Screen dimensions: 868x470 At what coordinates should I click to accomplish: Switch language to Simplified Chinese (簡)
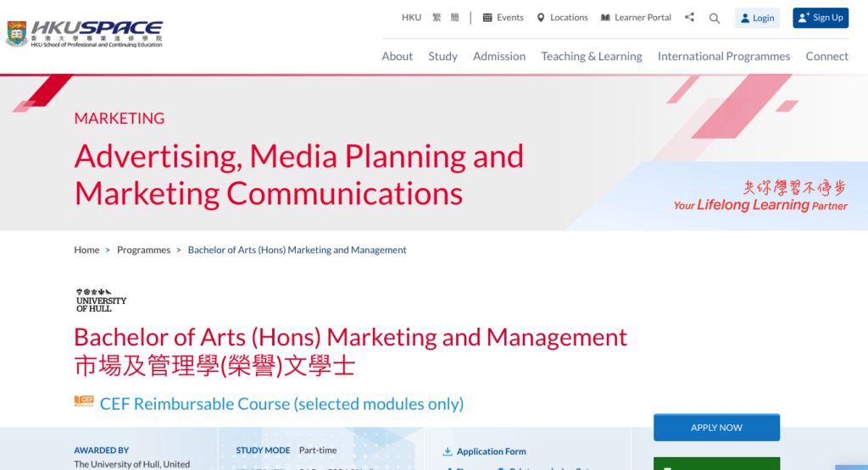(x=454, y=18)
